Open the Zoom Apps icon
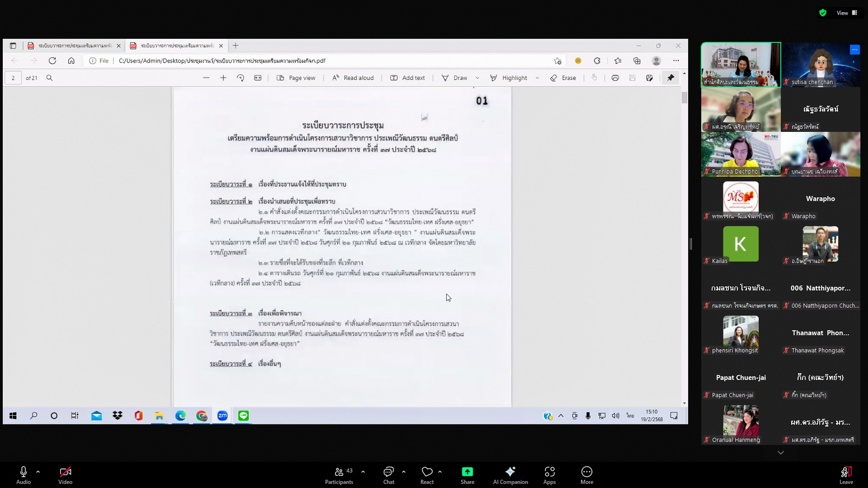868x488 pixels. coord(549,472)
